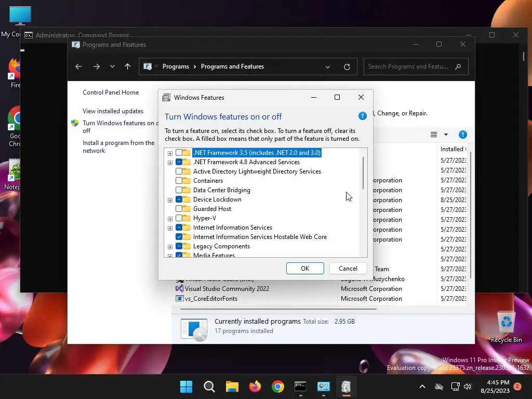Uncheck Internet Information Services Hostable Web Core
532x399 pixels.
(x=179, y=237)
